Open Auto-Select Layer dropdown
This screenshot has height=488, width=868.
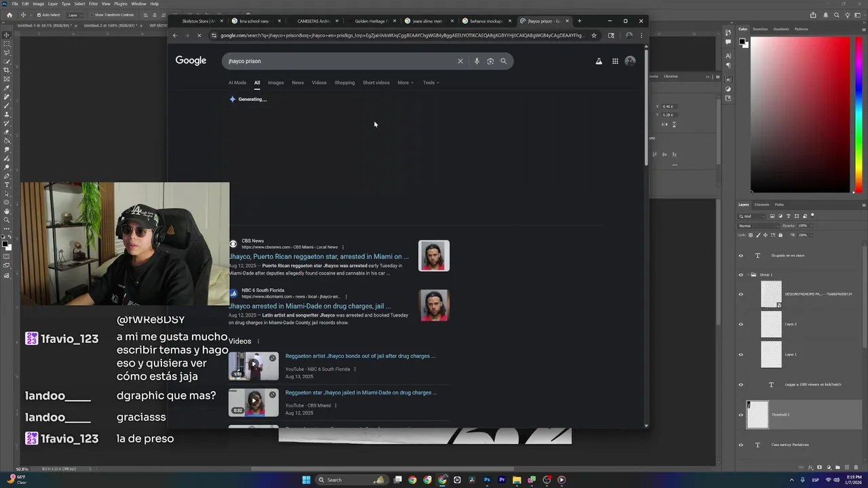[75, 15]
